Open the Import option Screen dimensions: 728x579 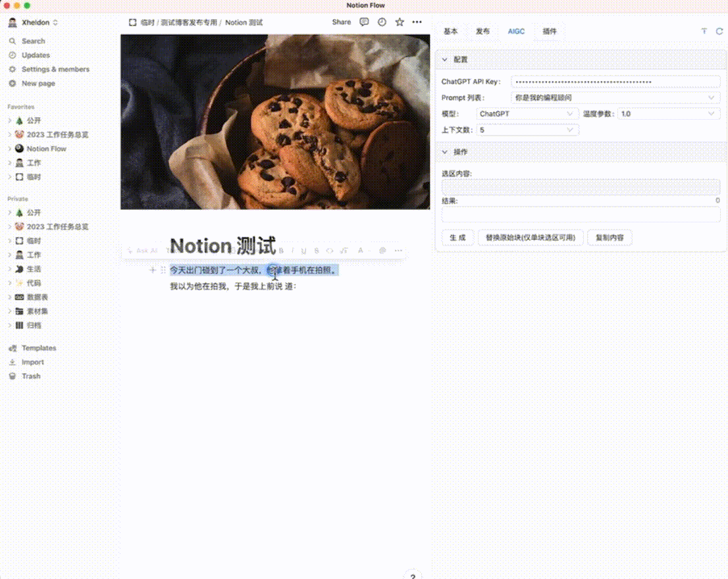(32, 362)
